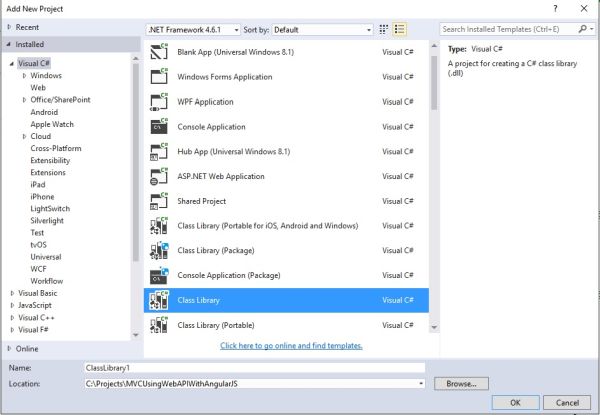Collapse the Installed section

[x=8, y=44]
